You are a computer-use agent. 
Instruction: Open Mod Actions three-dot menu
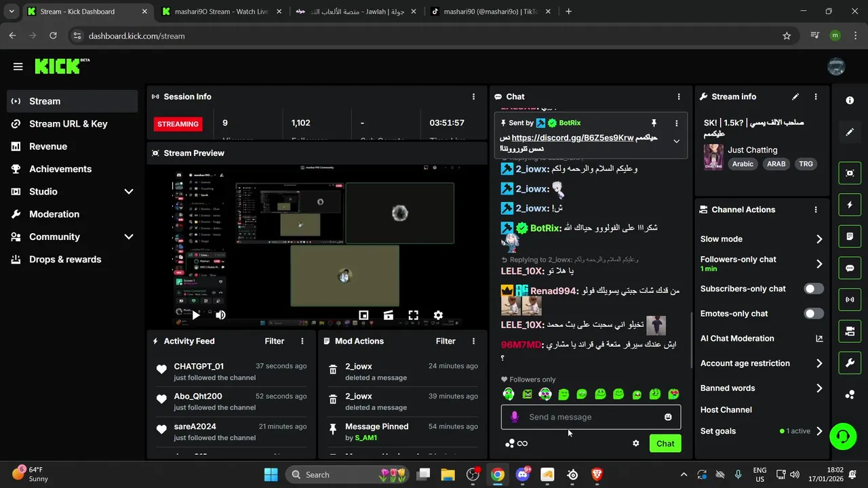coord(473,341)
